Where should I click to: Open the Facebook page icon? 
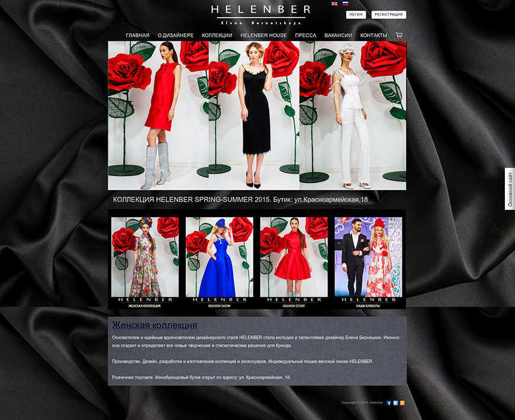tap(389, 403)
